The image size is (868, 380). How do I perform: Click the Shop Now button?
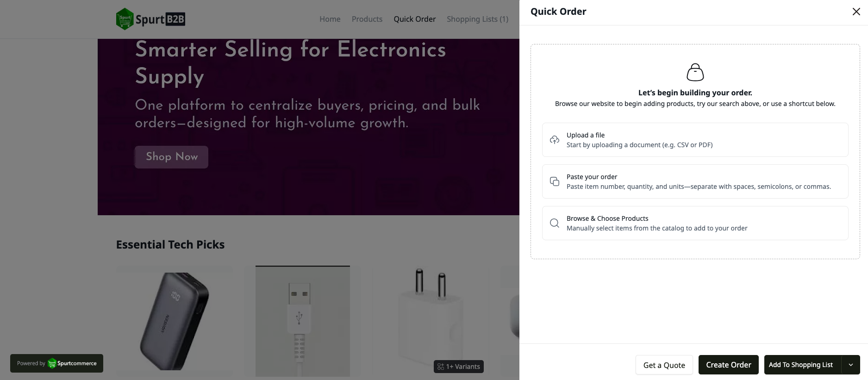tap(171, 157)
